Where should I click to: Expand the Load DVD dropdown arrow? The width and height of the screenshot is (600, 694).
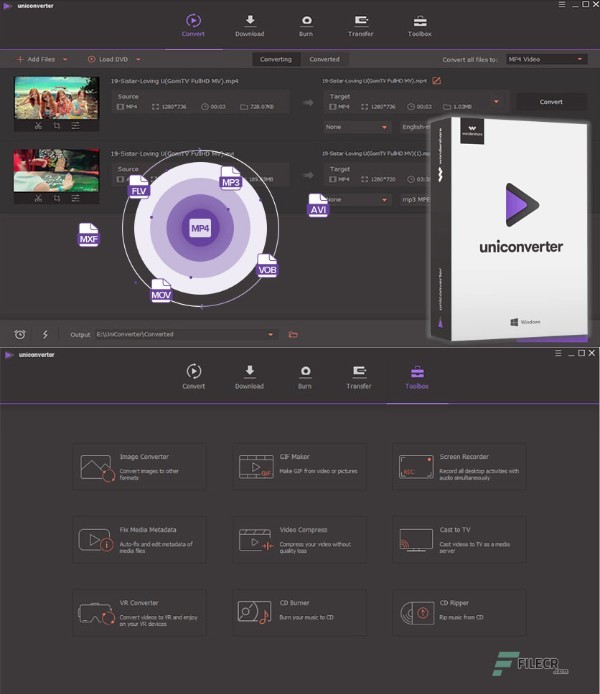(x=138, y=59)
